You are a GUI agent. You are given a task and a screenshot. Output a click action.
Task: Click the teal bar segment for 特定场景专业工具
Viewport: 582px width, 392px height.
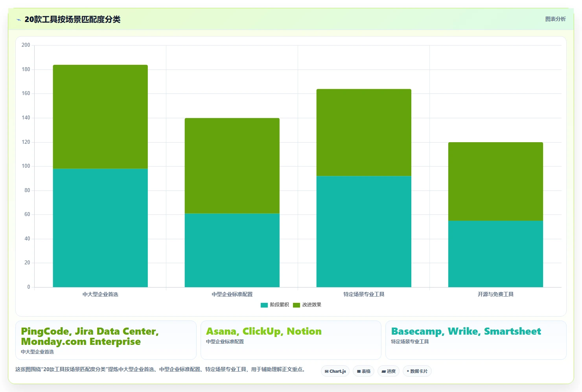click(x=364, y=231)
